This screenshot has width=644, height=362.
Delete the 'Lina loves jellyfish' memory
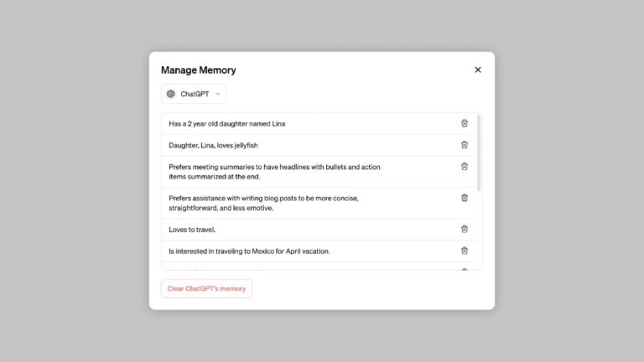coord(465,145)
